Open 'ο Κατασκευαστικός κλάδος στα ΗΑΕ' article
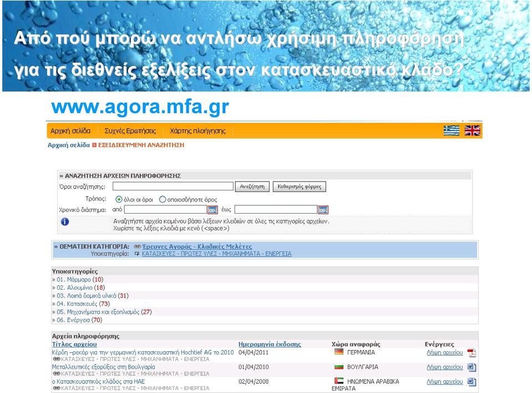 pyautogui.click(x=98, y=381)
